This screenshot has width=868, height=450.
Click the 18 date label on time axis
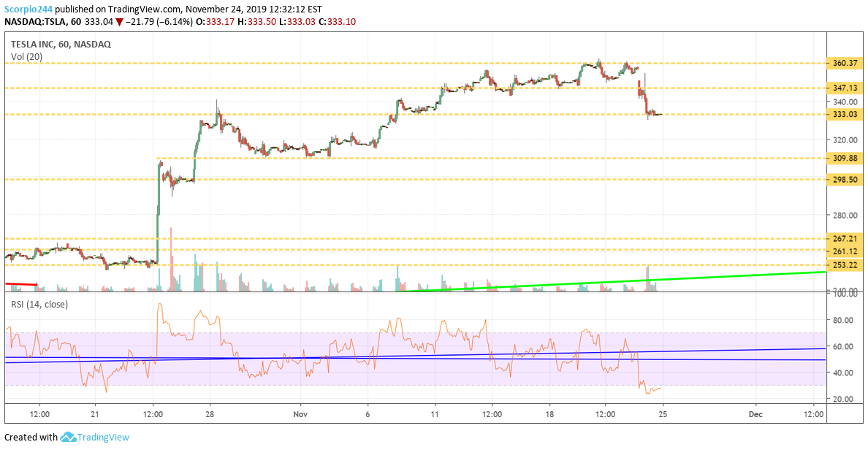[x=550, y=414]
